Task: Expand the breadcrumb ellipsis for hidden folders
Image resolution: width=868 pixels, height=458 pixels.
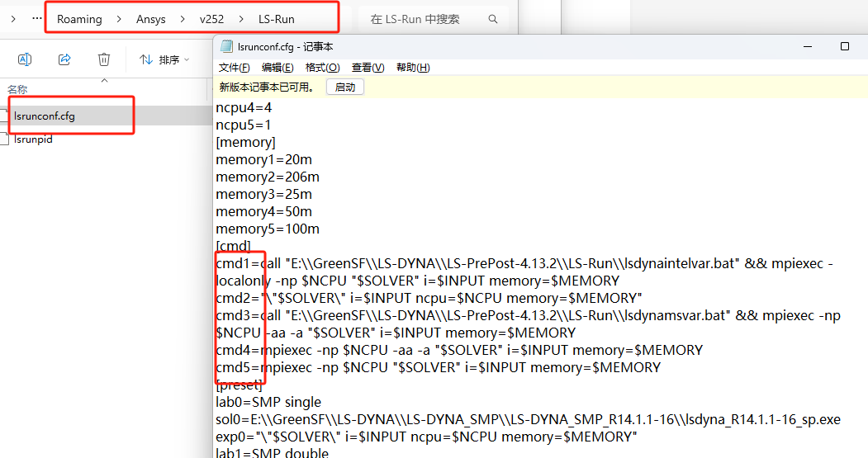Action: point(36,18)
